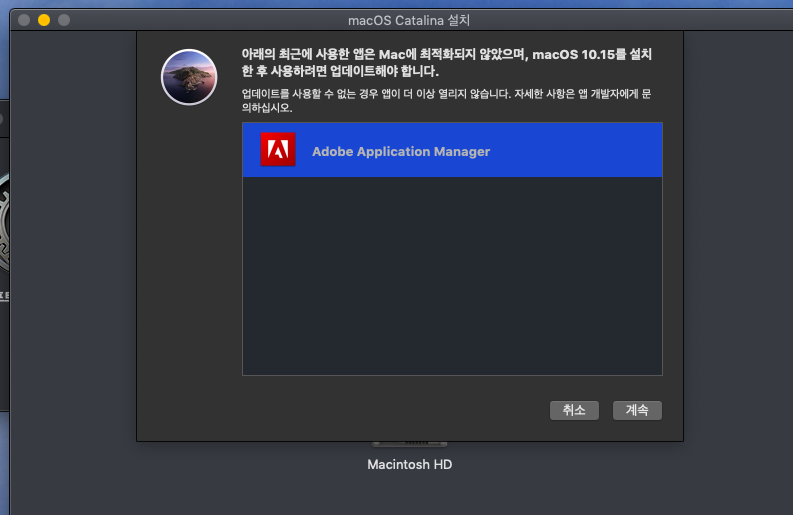Screen dimensions: 793x515
Task: Click the macOS Catalina island icon
Action: [x=189, y=77]
